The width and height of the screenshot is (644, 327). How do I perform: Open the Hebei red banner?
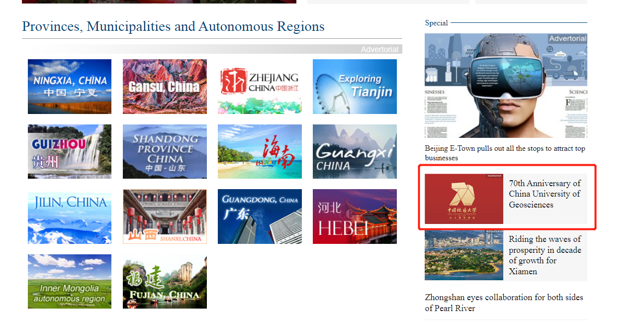[x=355, y=217]
